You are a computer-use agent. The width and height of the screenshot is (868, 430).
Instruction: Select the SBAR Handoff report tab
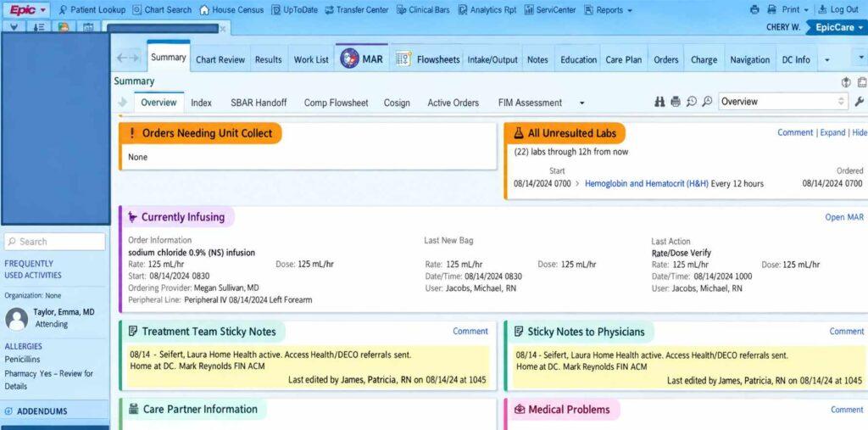click(259, 103)
